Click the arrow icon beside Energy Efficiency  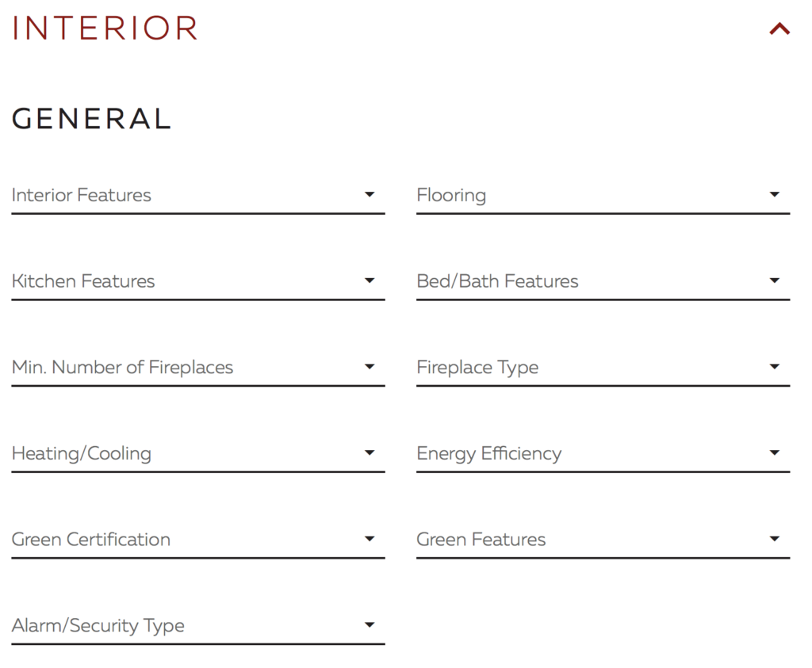coord(774,452)
